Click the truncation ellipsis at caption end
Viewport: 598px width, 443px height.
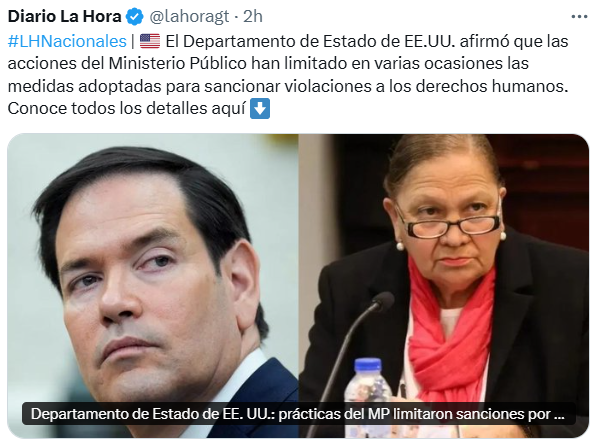[559, 414]
